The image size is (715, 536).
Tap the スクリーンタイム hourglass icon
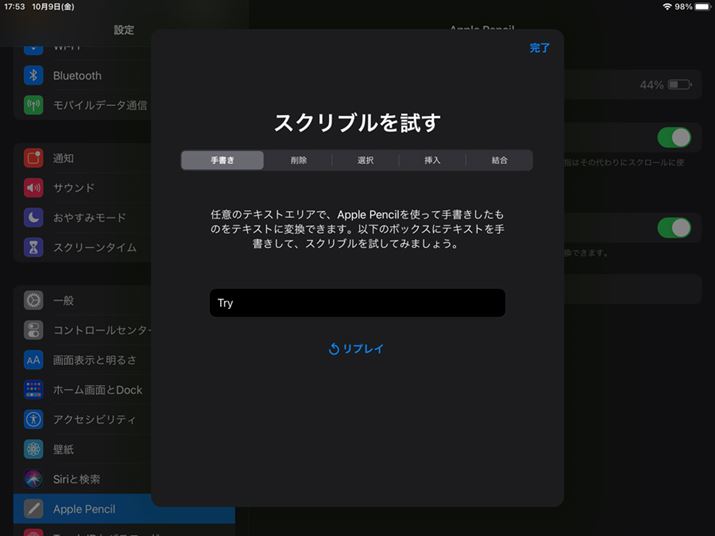pyautogui.click(x=33, y=247)
